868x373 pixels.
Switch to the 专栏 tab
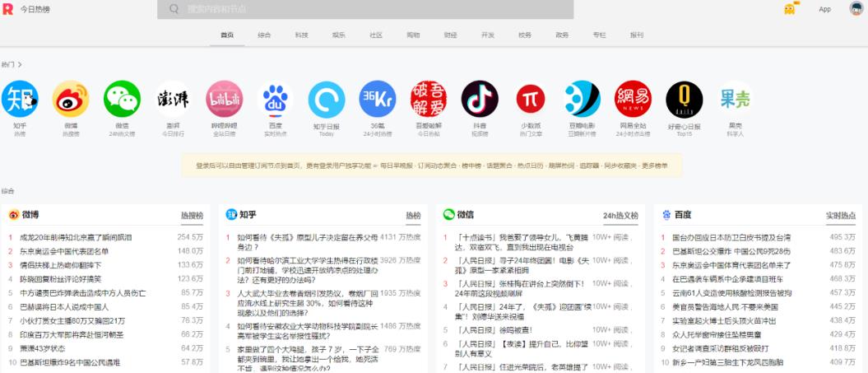click(599, 35)
